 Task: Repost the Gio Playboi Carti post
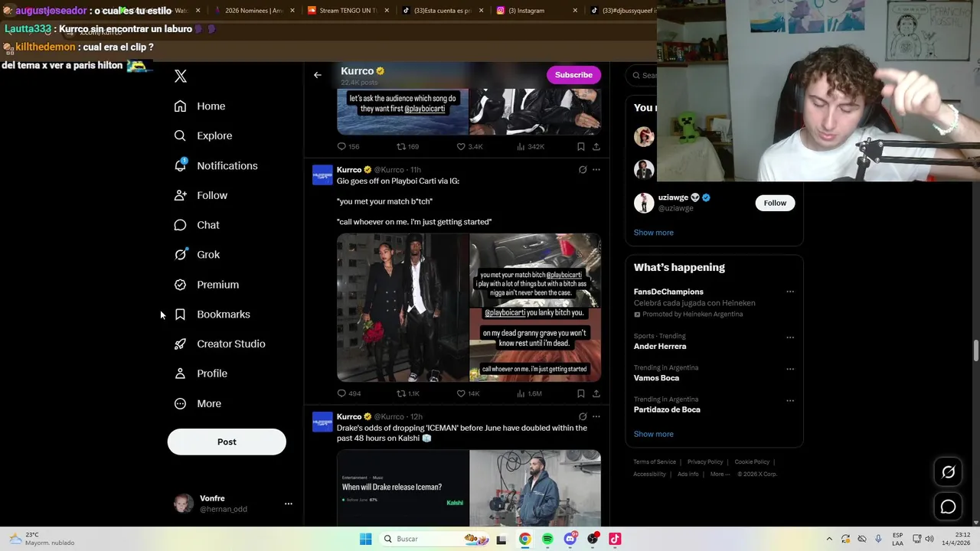401,393
